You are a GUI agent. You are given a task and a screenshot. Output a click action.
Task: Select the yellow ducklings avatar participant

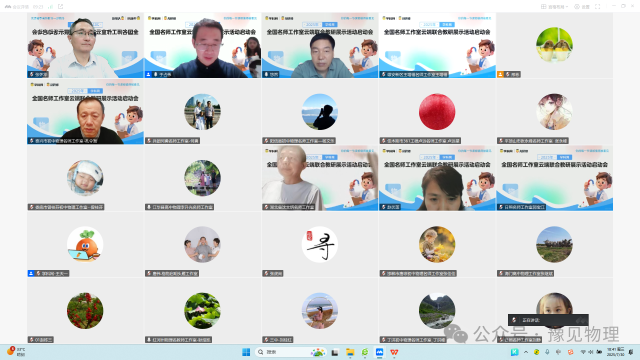coord(554,45)
